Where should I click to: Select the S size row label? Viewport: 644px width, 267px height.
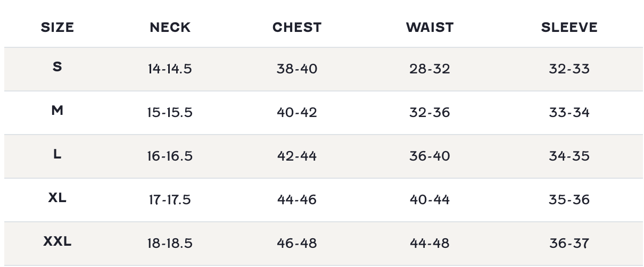pyautogui.click(x=57, y=67)
